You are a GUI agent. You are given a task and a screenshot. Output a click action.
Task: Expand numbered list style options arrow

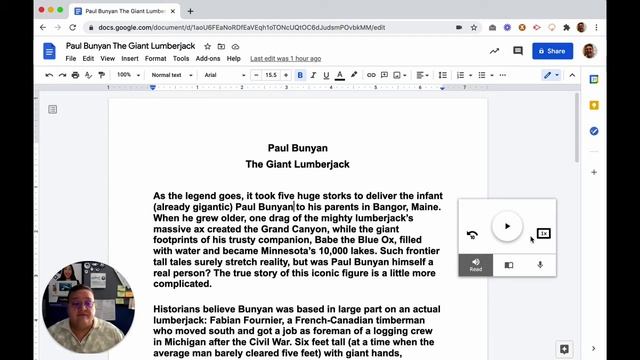coord(470,76)
